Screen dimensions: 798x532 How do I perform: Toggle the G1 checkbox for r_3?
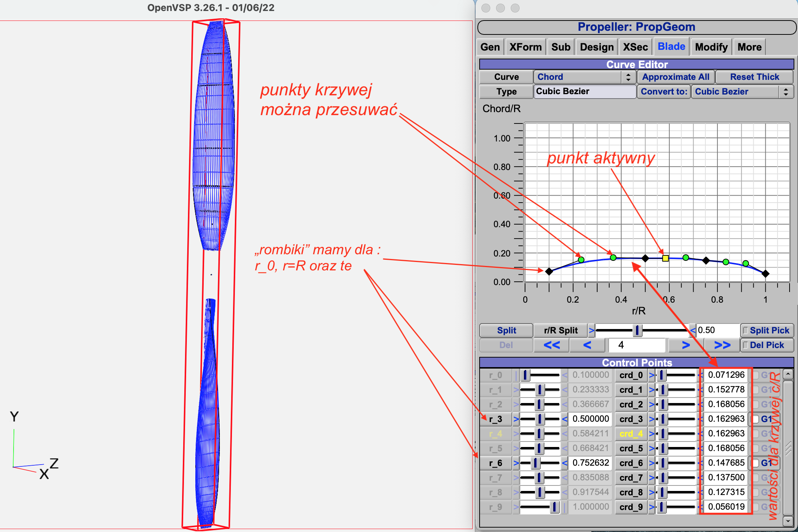755,419
